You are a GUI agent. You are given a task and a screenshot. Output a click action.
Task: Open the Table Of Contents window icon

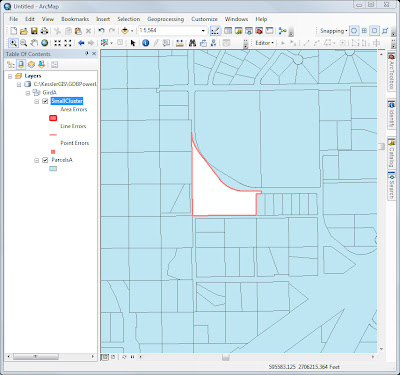pos(228,31)
